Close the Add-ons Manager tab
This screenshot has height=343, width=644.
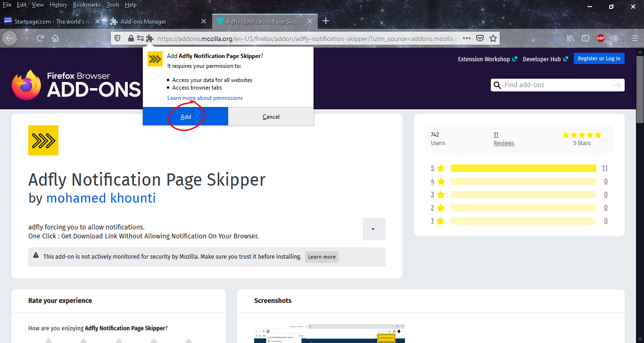point(204,21)
